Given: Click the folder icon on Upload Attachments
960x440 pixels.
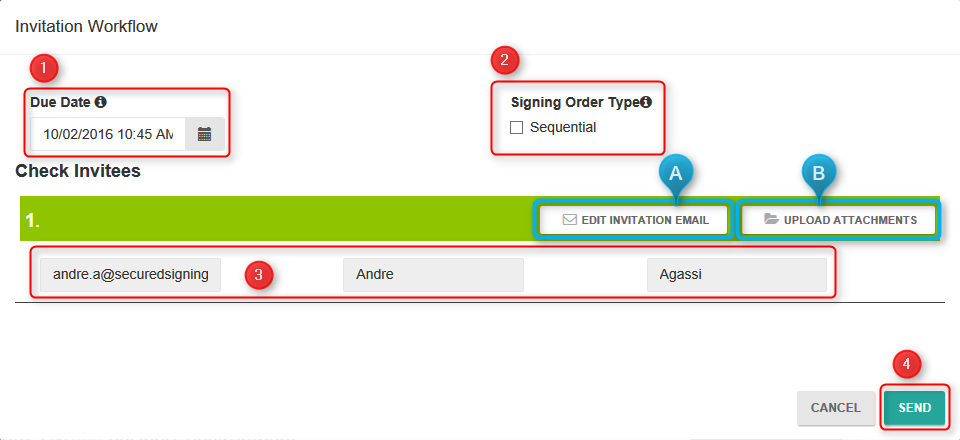Looking at the screenshot, I should click(771, 219).
